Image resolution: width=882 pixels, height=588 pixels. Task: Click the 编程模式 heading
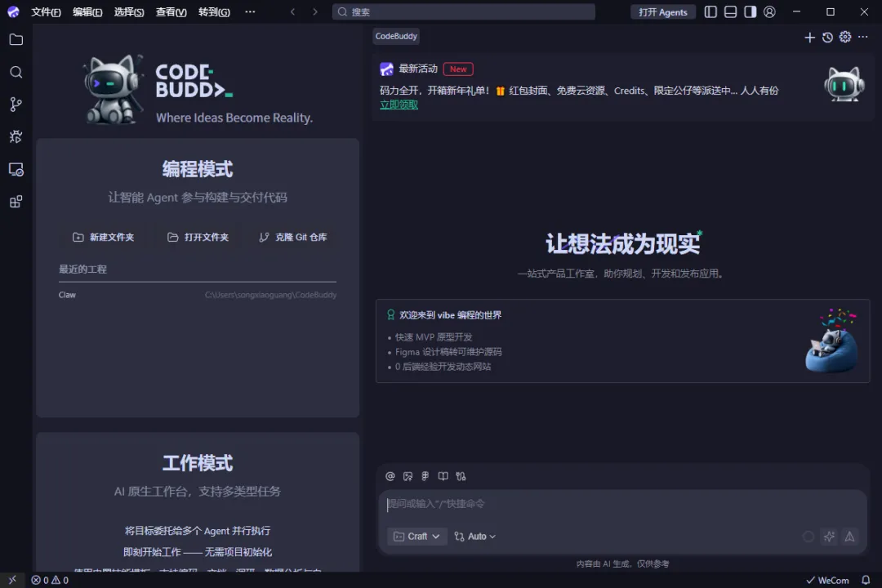198,169
